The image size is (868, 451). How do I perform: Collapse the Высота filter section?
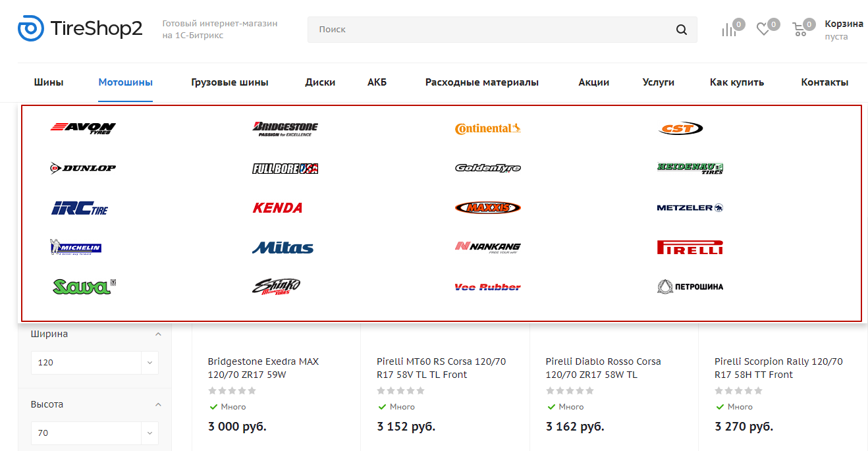click(158, 404)
